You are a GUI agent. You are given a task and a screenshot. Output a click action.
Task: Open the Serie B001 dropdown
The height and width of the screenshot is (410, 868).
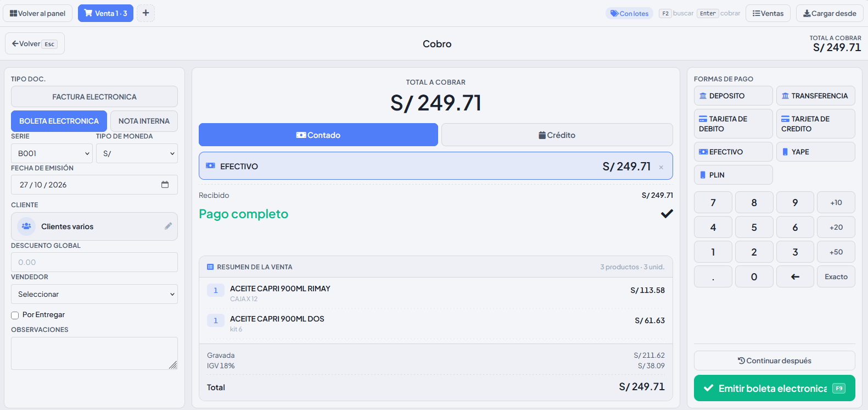52,153
